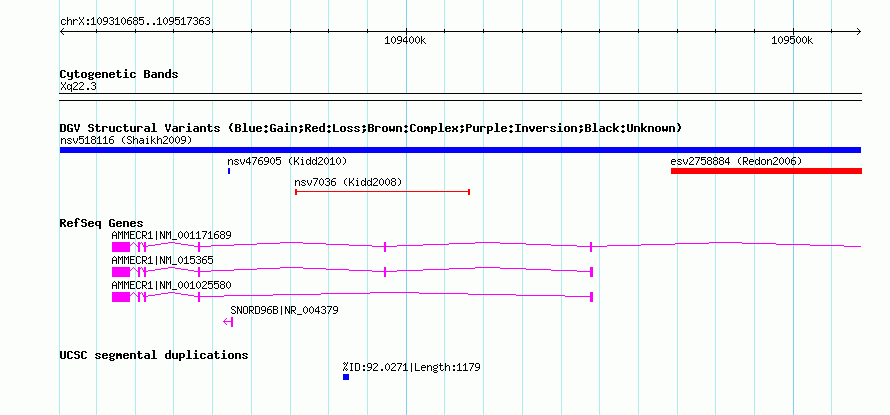Select the blue segmental duplication block
This screenshot has width=890, height=415.
(346, 377)
